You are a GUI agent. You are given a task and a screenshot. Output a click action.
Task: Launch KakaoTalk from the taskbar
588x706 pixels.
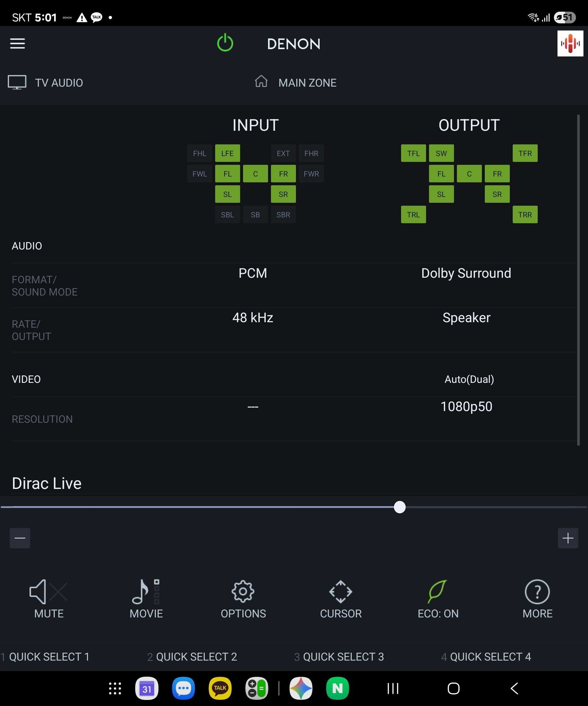pyautogui.click(x=220, y=688)
